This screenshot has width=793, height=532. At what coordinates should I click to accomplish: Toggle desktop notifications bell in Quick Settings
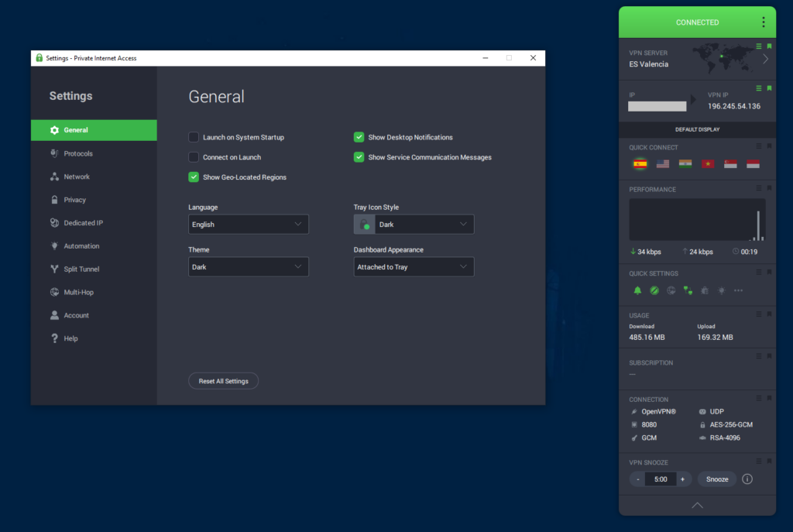[x=637, y=290]
